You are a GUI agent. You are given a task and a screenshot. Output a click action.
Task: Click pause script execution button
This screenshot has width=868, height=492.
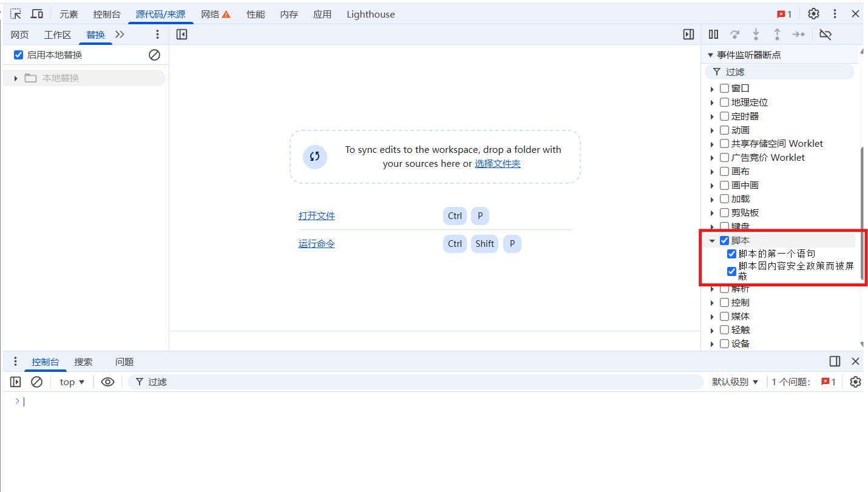(x=714, y=35)
